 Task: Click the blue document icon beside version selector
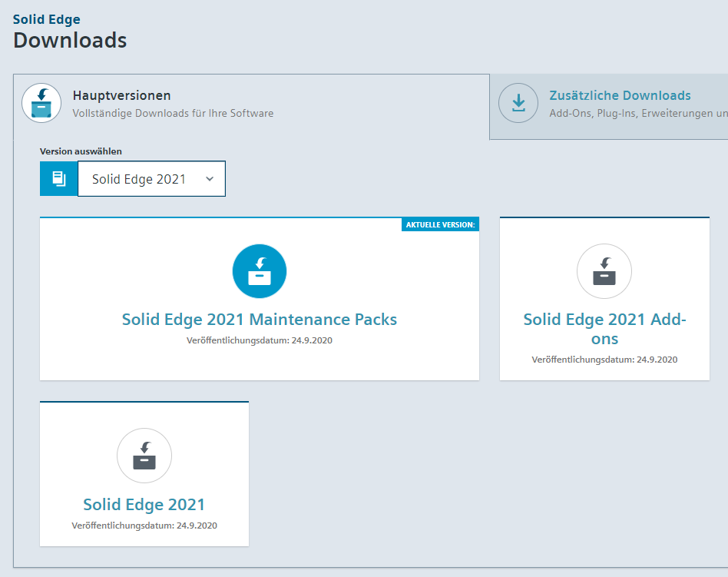(x=58, y=179)
